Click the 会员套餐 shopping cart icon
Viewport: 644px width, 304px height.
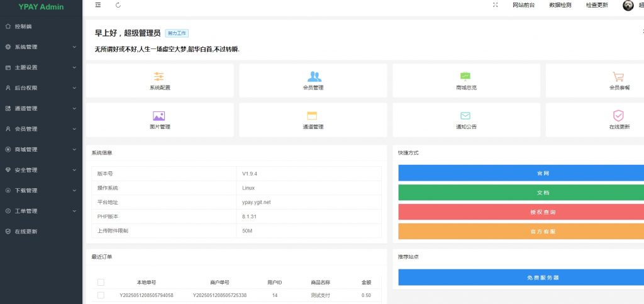618,76
